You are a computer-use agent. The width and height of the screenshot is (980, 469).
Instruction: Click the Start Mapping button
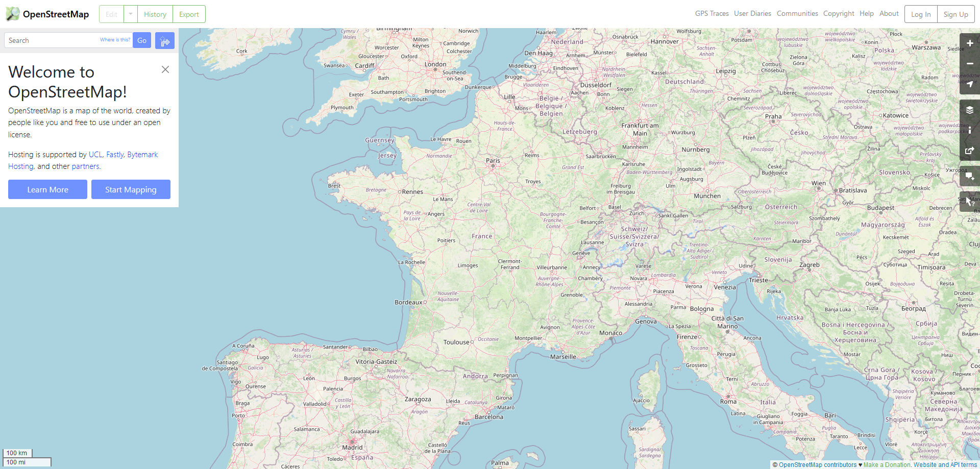(x=131, y=189)
